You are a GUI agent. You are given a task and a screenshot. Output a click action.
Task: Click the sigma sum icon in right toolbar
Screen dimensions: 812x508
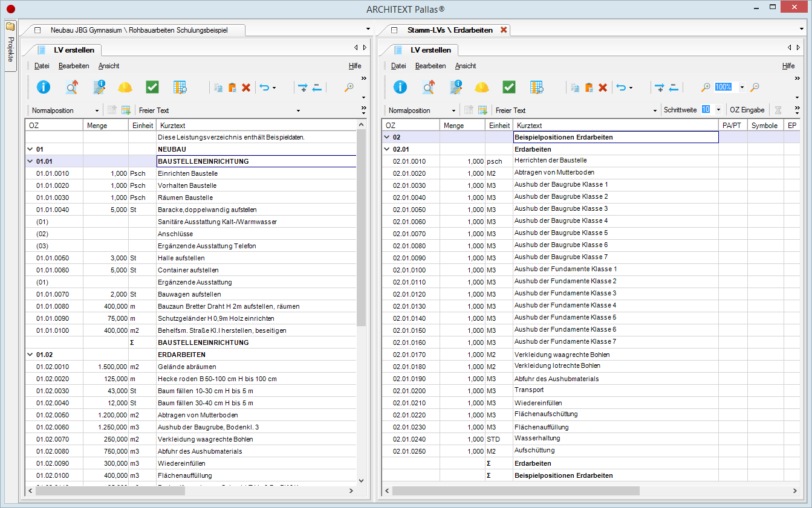coord(779,111)
